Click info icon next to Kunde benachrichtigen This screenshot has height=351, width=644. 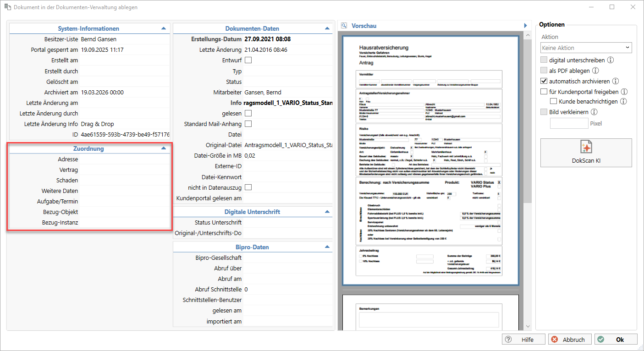coord(623,101)
